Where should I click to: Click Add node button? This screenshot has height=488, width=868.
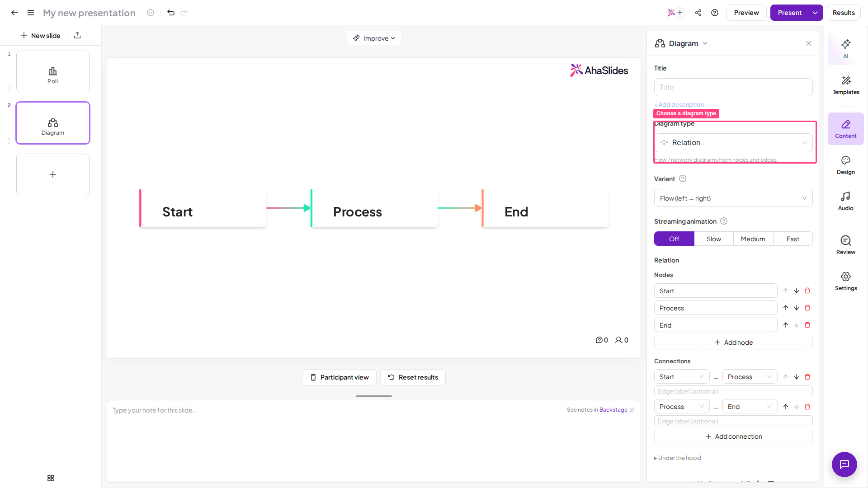733,343
